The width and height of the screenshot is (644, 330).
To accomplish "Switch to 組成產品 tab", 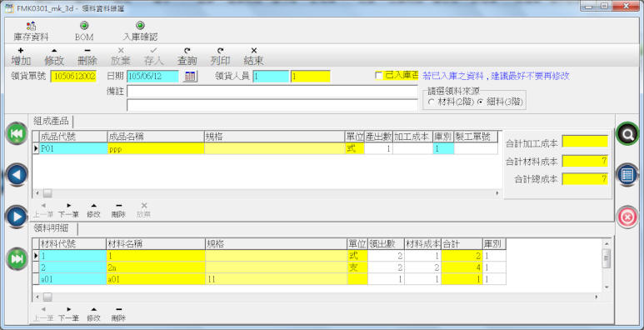I will tap(52, 122).
